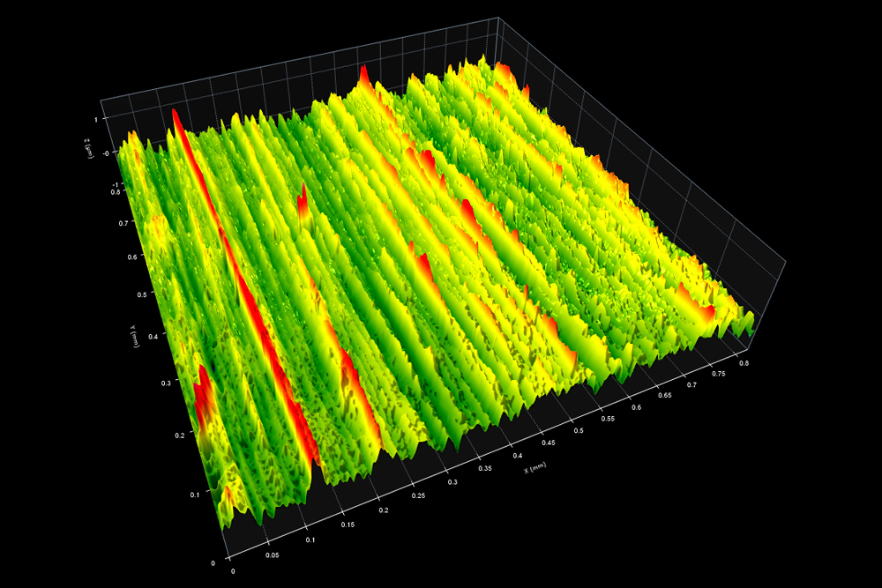882x588 pixels.
Task: Click the 1 tick label on Z axis
Action: [95, 116]
